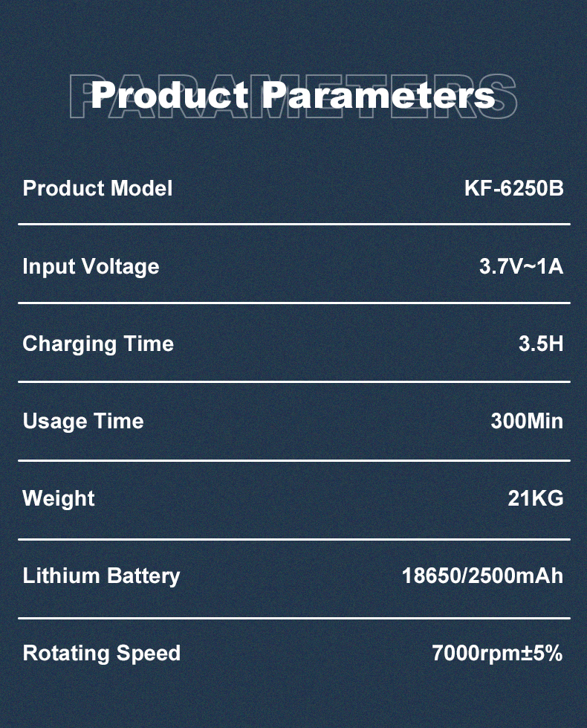Click the divider line below Product Model
Image resolution: width=587 pixels, height=728 pixels.
294,225
